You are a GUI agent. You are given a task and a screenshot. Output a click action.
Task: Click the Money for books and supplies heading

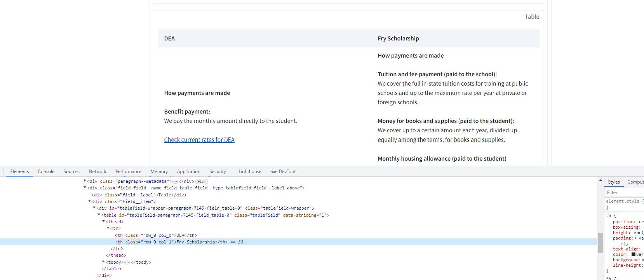[446, 121]
